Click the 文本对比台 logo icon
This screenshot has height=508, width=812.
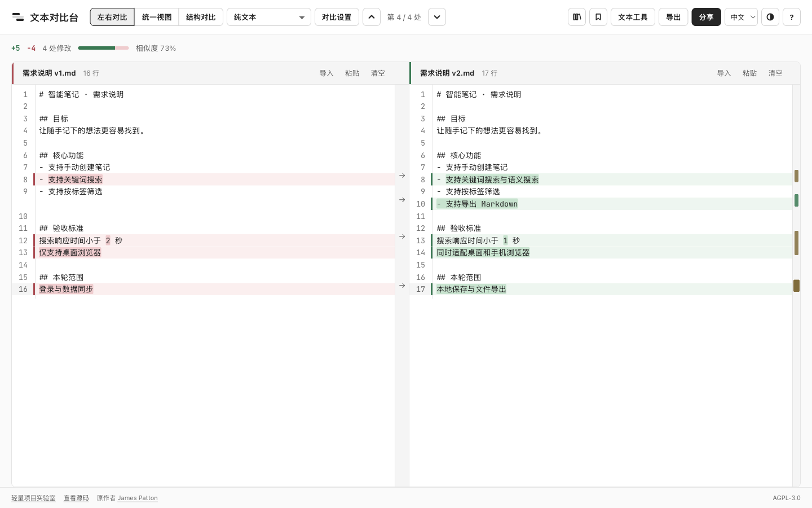[18, 17]
